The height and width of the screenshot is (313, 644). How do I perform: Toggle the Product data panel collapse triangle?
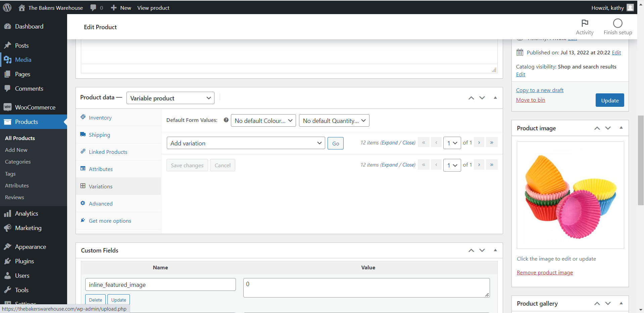495,98
